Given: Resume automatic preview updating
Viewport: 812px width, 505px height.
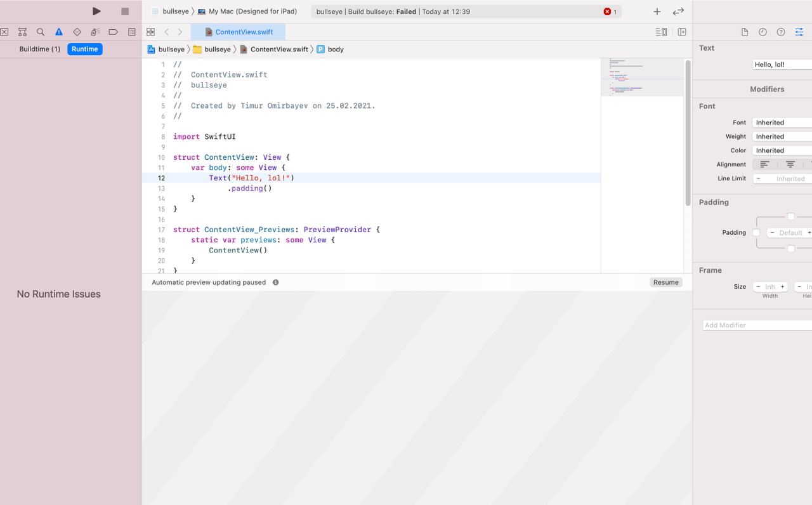Looking at the screenshot, I should (x=666, y=282).
